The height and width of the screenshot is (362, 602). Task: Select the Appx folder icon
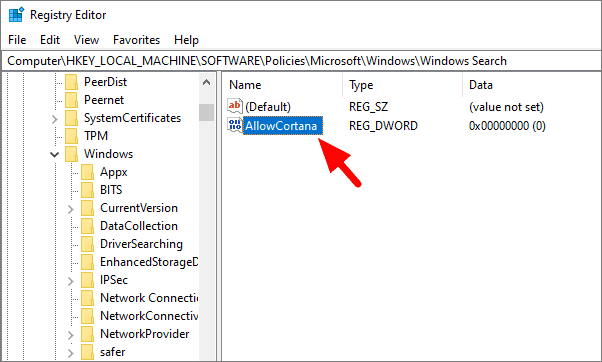[x=88, y=172]
